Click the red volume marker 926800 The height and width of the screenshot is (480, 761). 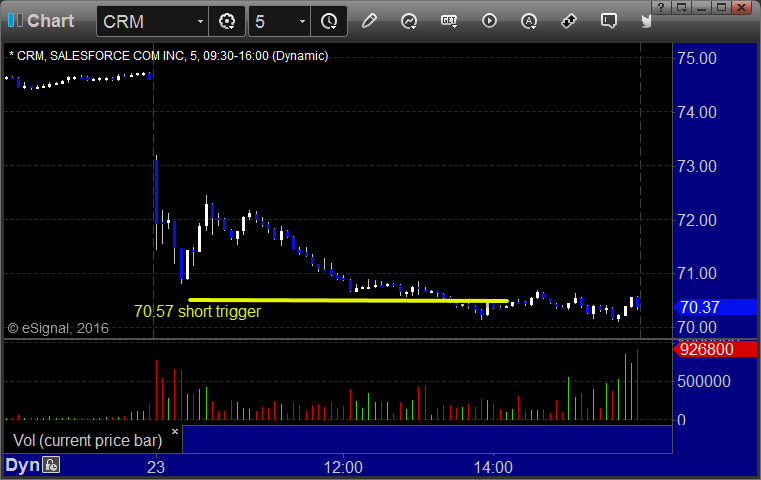pyautogui.click(x=715, y=349)
